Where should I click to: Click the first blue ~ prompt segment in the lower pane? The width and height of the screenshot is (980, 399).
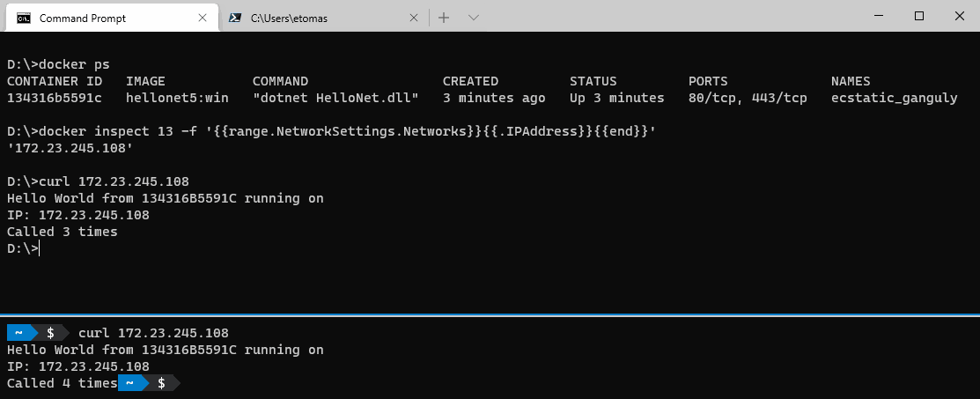tap(18, 333)
